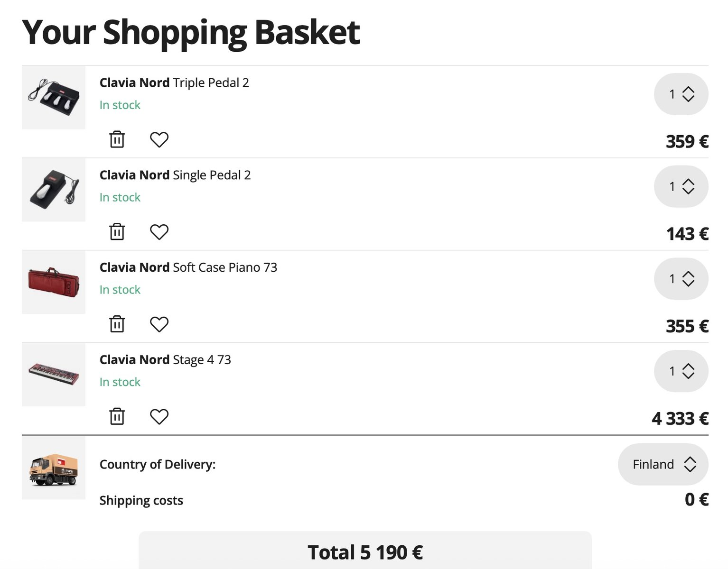Open the Clavia Nord Single Pedal 2 product link
Screen dimensions: 728x569
[x=175, y=175]
